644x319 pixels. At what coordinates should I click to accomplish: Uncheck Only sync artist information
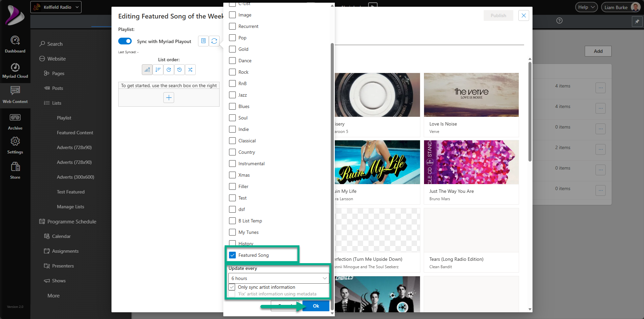click(x=232, y=287)
